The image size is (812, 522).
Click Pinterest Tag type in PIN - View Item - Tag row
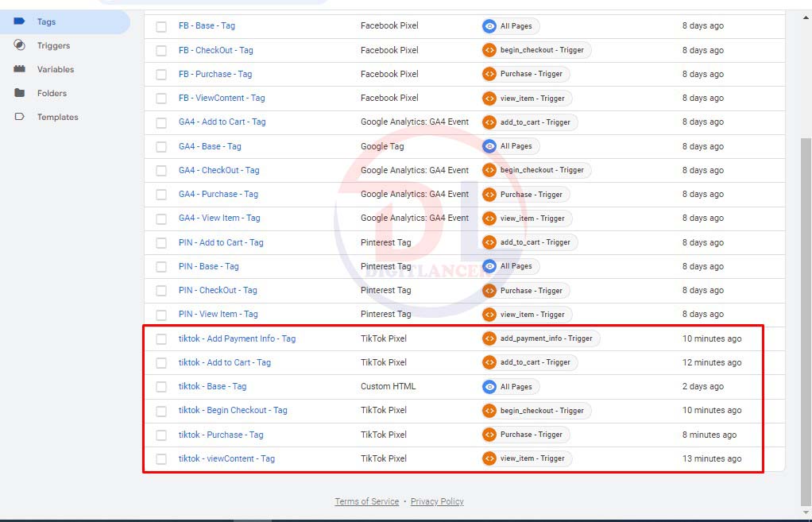click(386, 314)
